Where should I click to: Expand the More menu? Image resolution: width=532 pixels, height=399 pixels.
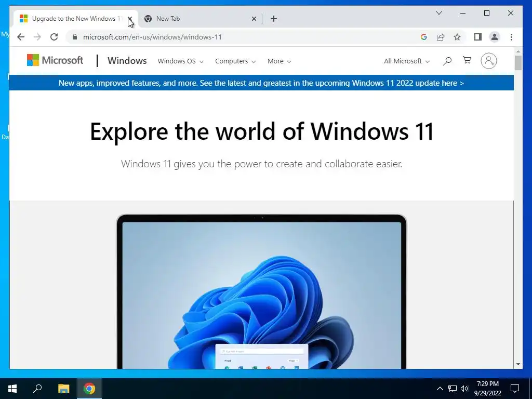[279, 61]
